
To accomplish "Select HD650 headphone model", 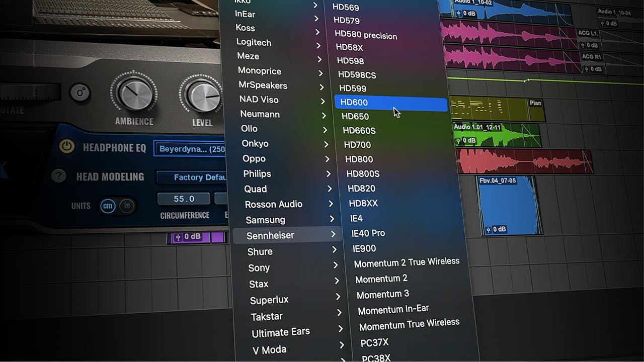I will click(355, 117).
